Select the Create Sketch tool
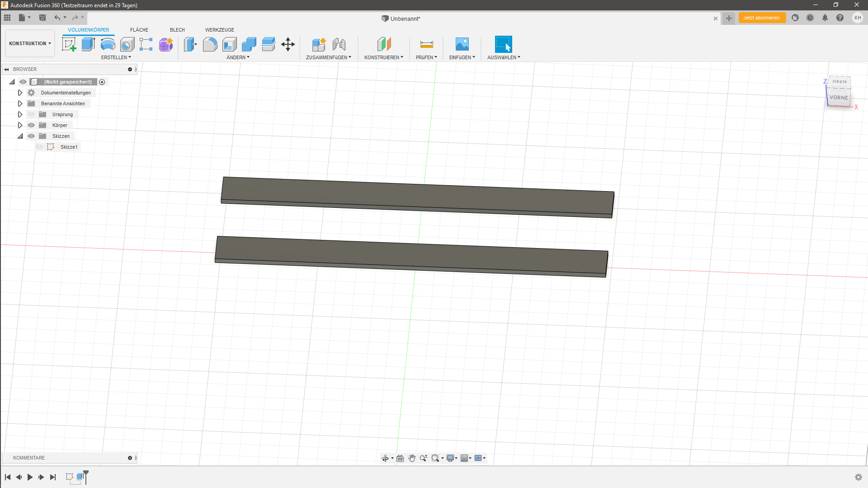868x488 pixels. click(69, 44)
